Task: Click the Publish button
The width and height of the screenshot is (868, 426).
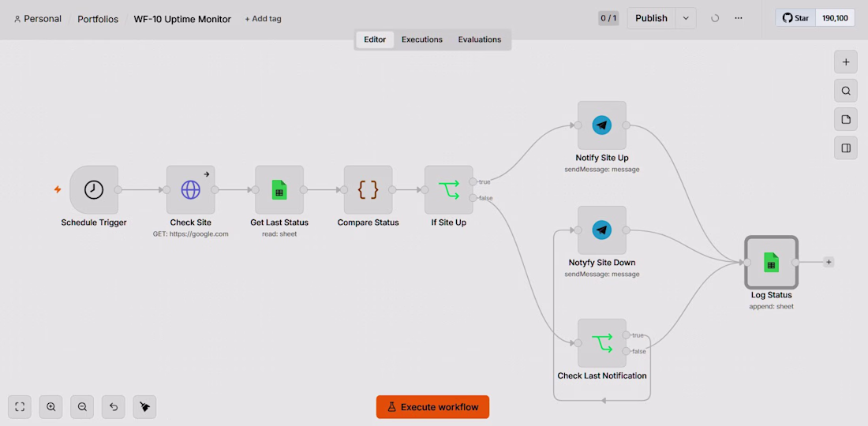Action: tap(652, 18)
